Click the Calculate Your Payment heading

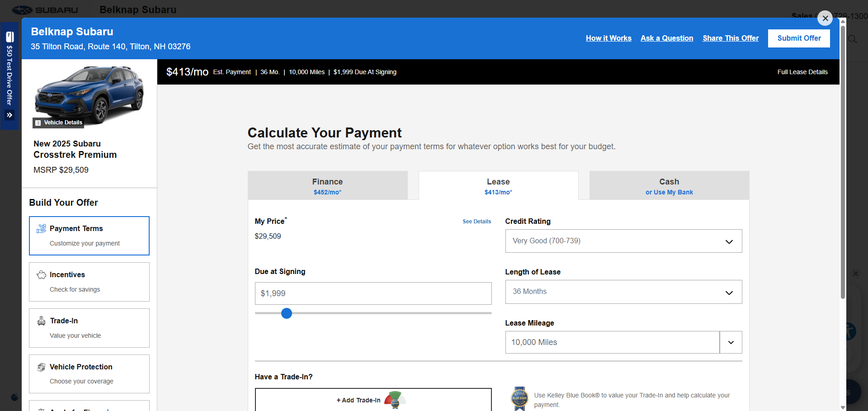pos(325,133)
